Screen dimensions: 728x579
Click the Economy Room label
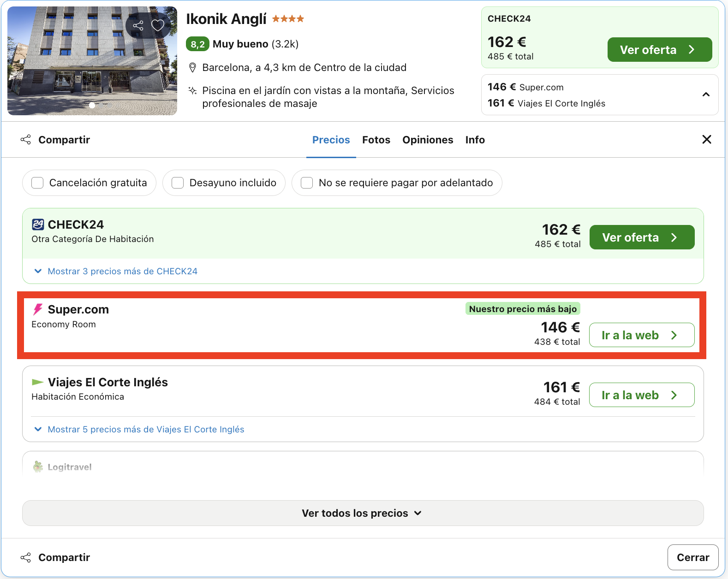pos(64,324)
